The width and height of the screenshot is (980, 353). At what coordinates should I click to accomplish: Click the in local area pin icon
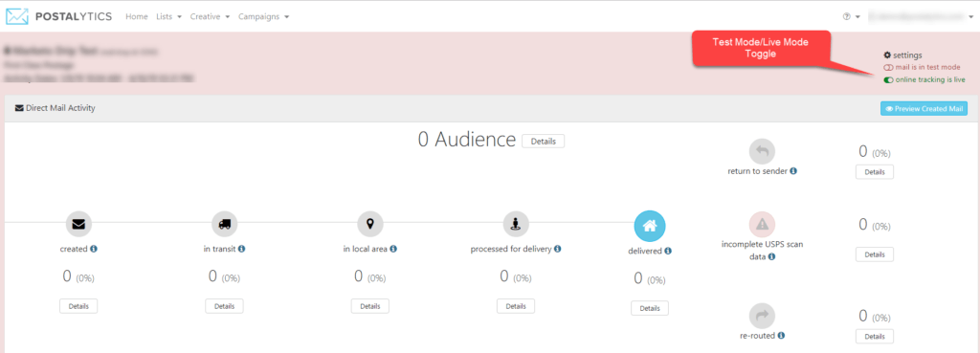pyautogui.click(x=370, y=224)
